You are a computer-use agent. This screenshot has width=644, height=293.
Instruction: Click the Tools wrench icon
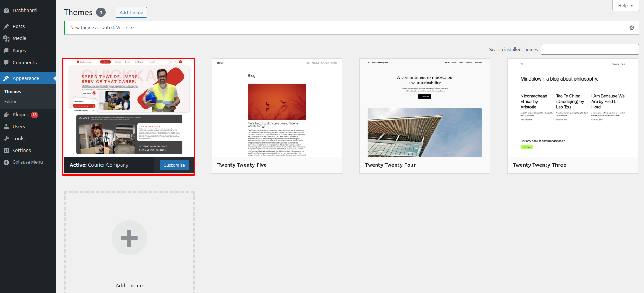[x=6, y=139]
